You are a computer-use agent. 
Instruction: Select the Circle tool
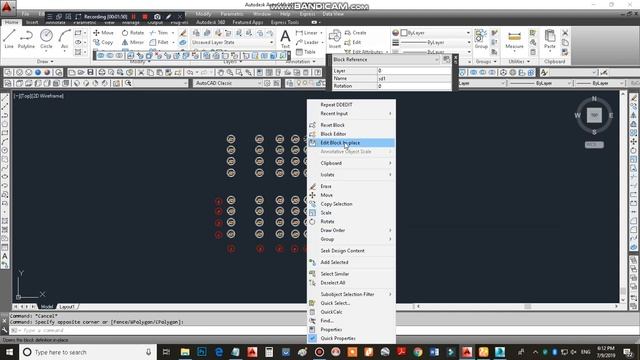(x=46, y=39)
